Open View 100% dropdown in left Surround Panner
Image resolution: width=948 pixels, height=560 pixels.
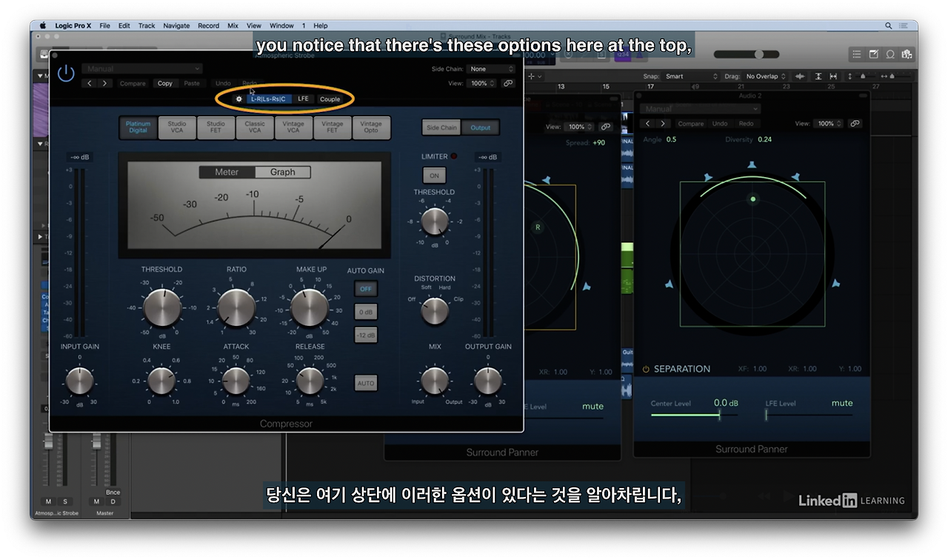click(580, 127)
